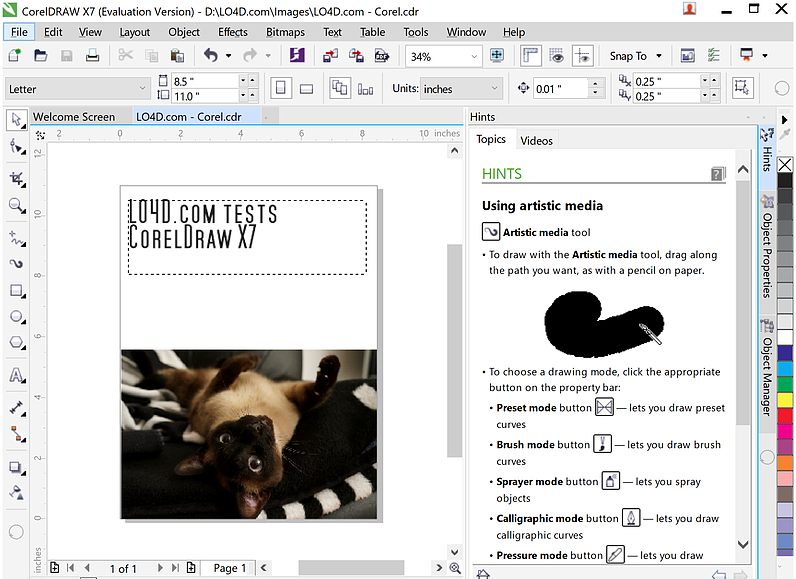Open the application launcher dropdown arrow
The width and height of the screenshot is (796, 579).
765,55
